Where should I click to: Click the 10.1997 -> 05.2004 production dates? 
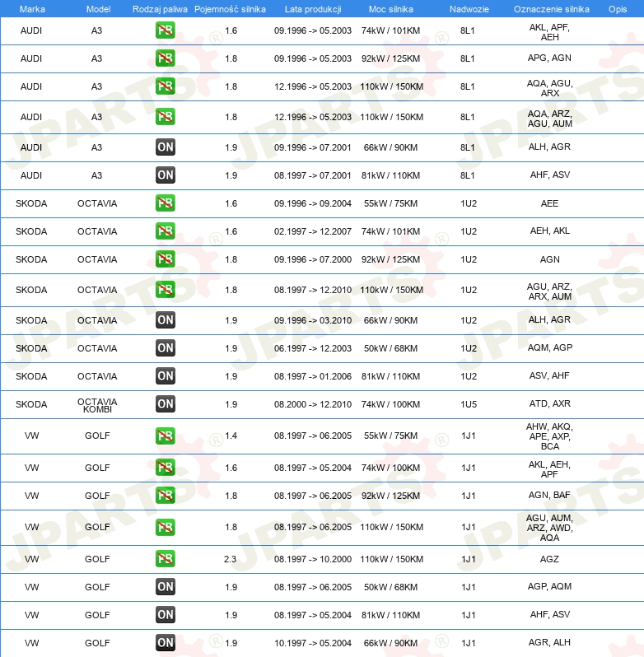[x=313, y=643]
